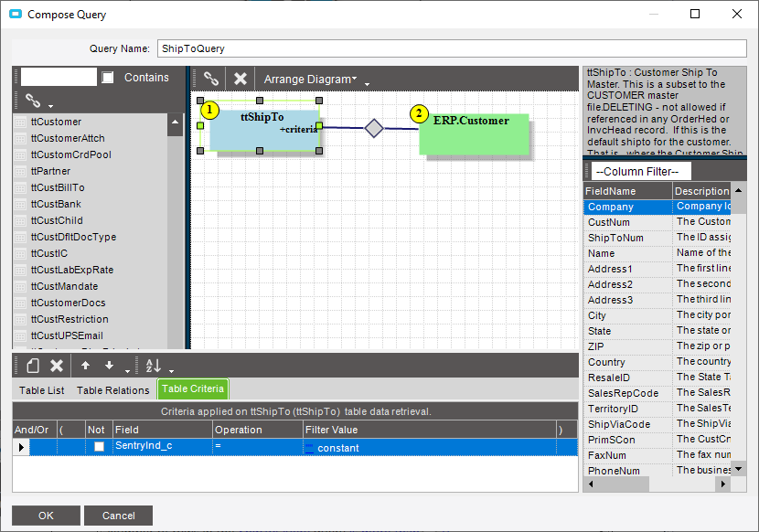Open the Arrange Diagram dropdown
Screen dimensions: 759x532
click(x=310, y=80)
